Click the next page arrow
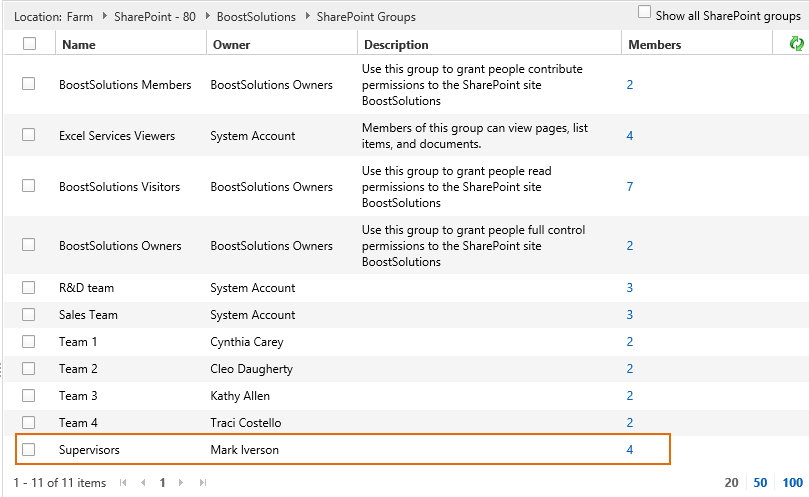 (x=182, y=483)
